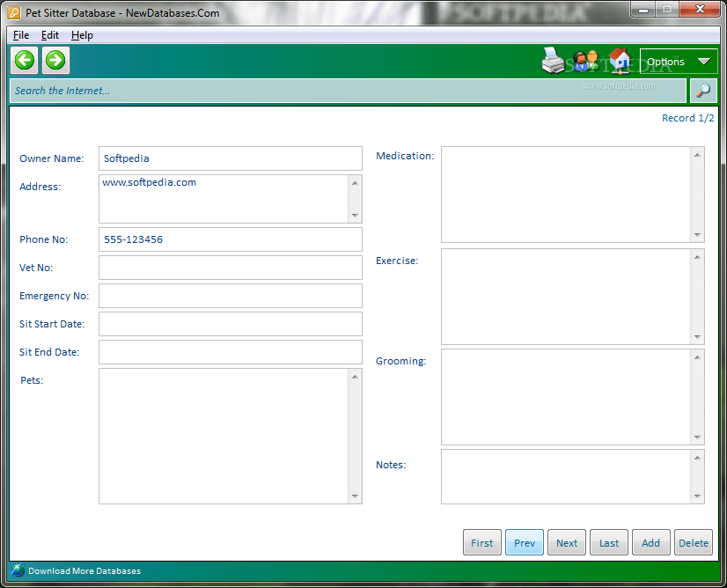Click inside the Vet No field
Viewport: 727px width, 588px height.
(x=229, y=268)
